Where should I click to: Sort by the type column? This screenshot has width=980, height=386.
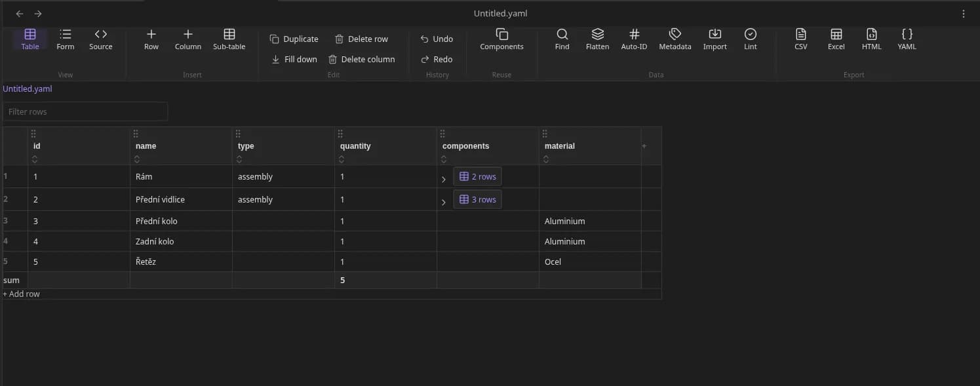point(240,159)
